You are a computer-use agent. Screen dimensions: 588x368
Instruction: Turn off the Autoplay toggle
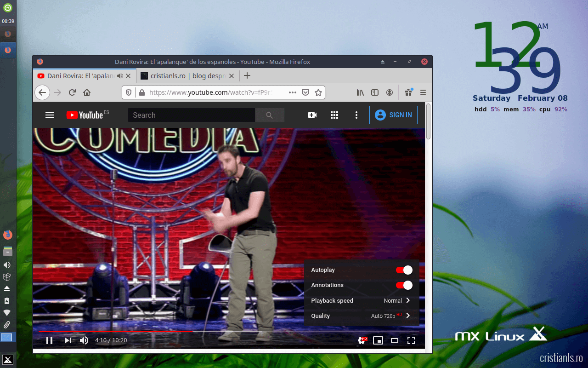click(x=404, y=270)
